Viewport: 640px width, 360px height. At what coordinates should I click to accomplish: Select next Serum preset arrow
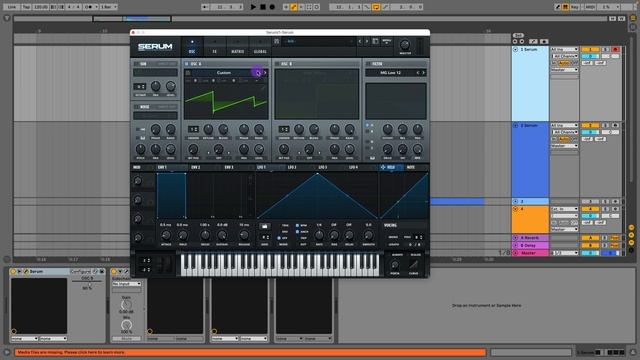coord(367,41)
